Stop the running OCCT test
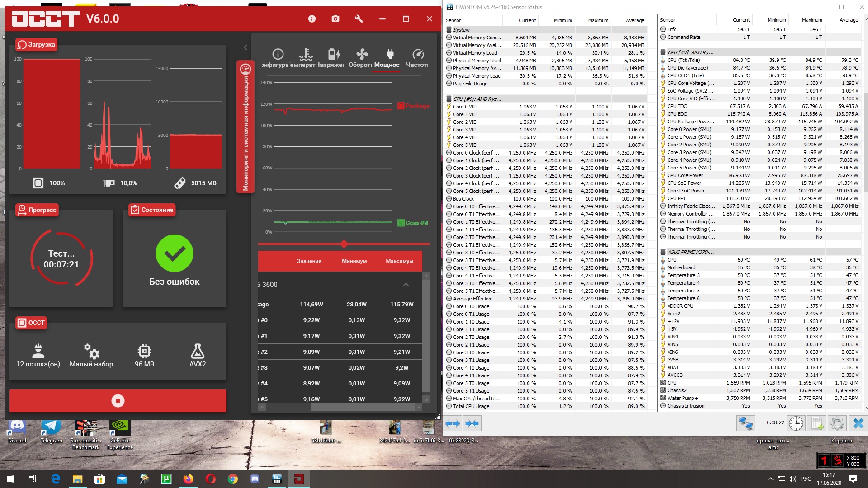Screen dimensions: 868x488 [118, 401]
